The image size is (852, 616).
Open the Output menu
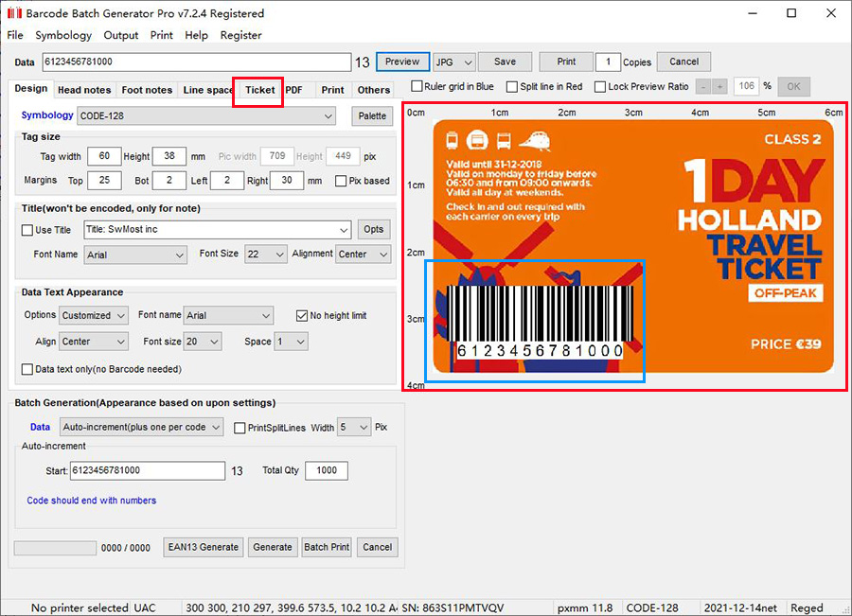121,35
